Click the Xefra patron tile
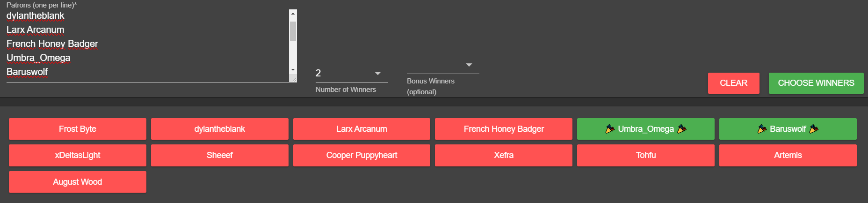The width and height of the screenshot is (868, 203). 504,155
